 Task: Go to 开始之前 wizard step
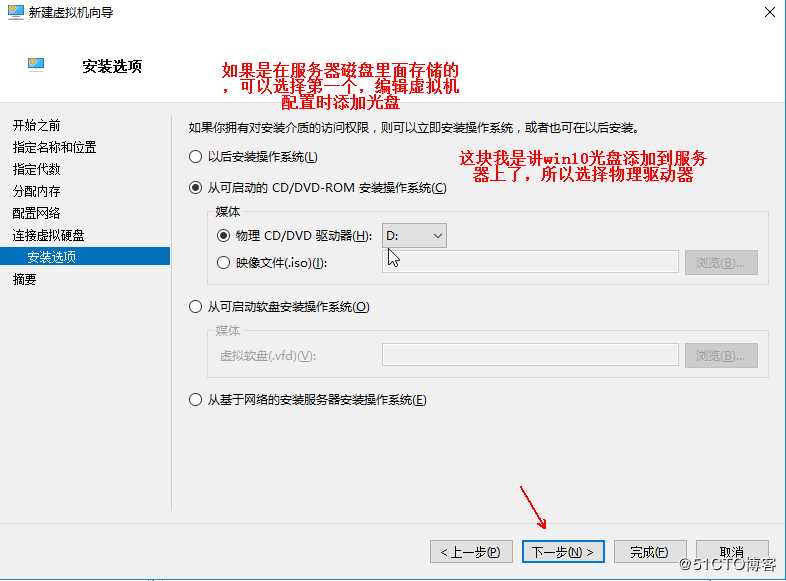[x=36, y=125]
